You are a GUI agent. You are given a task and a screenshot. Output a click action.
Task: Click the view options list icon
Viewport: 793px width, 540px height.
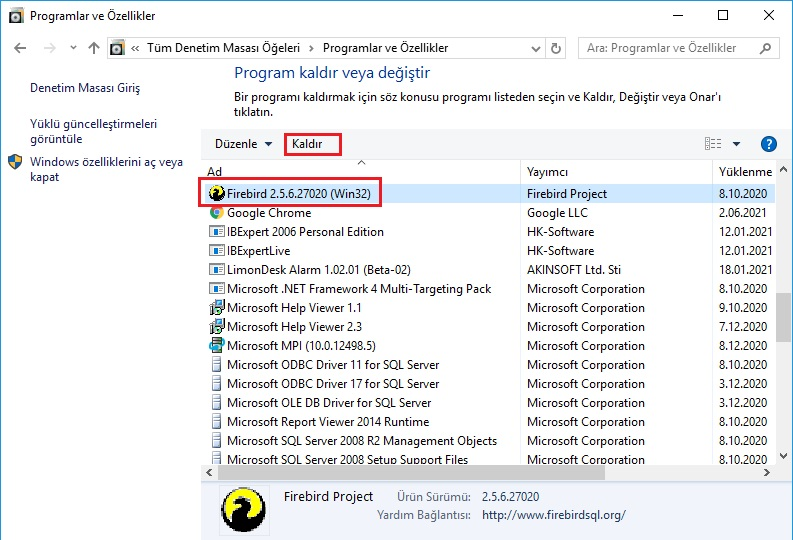point(713,144)
